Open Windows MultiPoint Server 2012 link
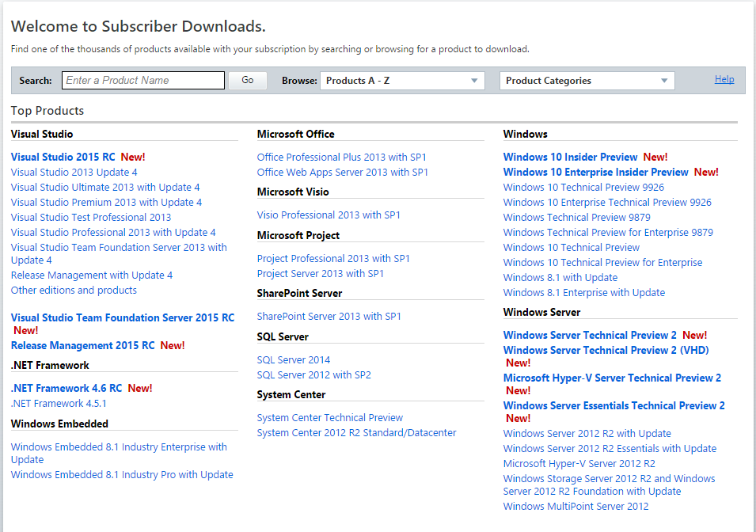 (x=576, y=506)
